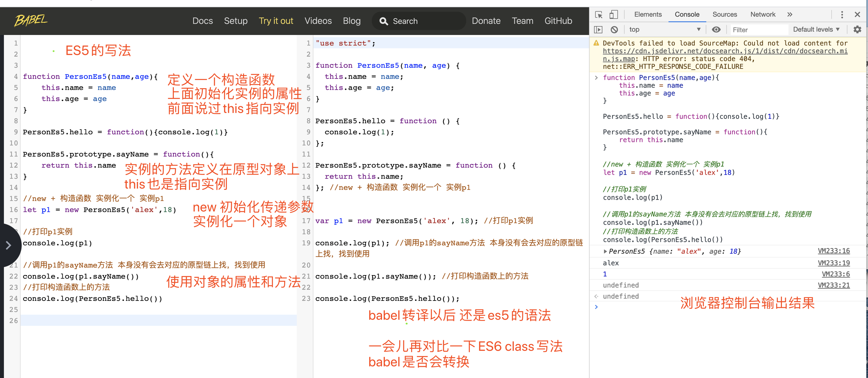Expand the Babel sidebar arrow toggle
The image size is (868, 378).
[x=8, y=245]
